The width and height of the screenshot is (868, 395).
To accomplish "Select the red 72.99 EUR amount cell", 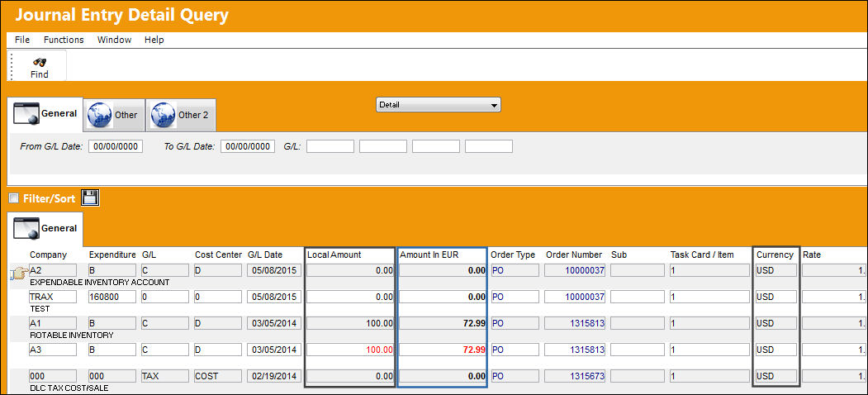I will (x=443, y=350).
